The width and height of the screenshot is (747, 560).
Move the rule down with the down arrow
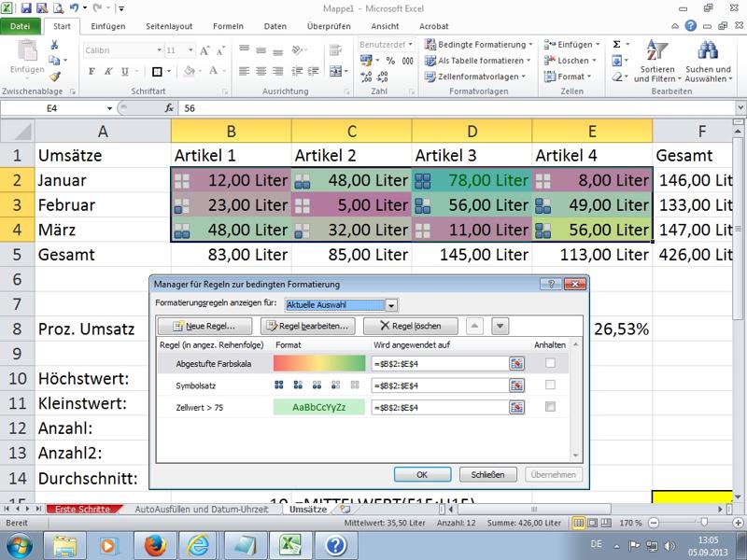coord(500,326)
